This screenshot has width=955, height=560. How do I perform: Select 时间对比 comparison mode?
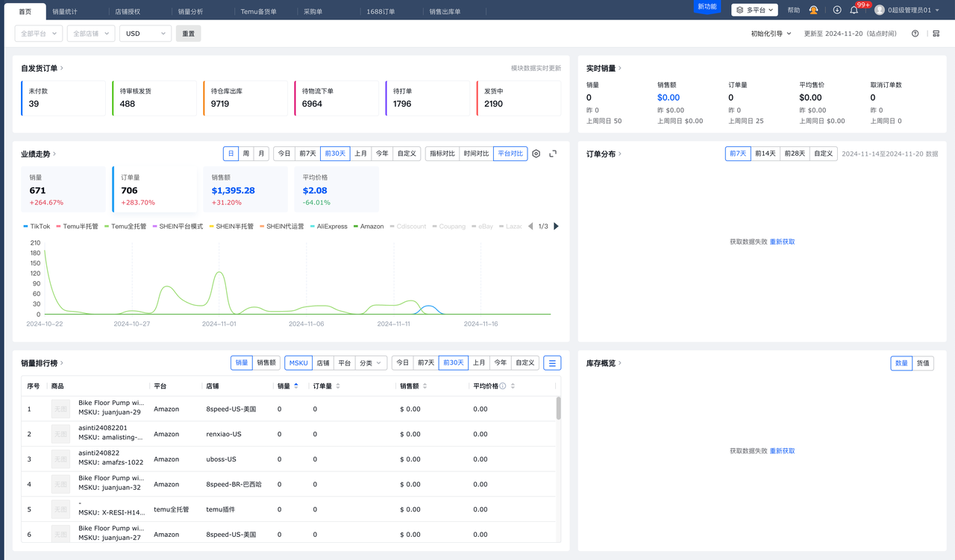tap(476, 154)
